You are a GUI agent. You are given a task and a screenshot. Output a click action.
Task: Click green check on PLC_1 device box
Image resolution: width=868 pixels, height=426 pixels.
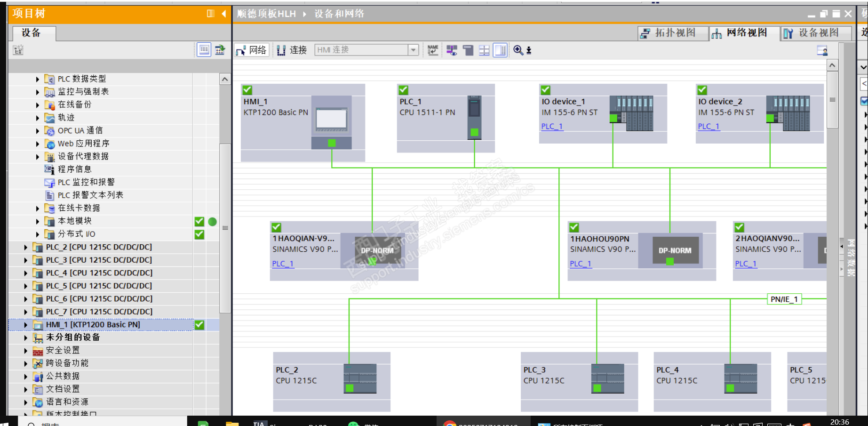click(403, 90)
